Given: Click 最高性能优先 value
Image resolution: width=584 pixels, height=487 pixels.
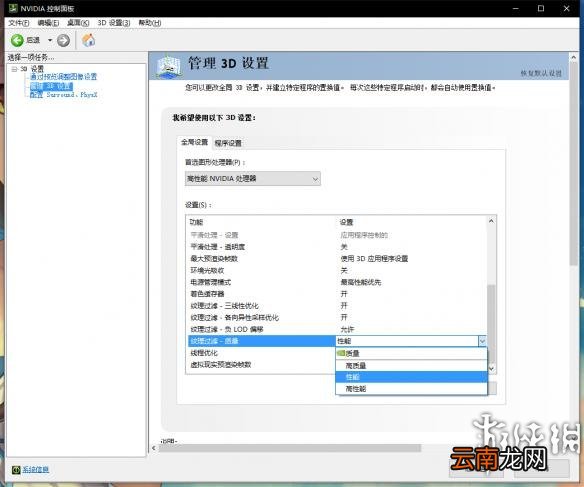Looking at the screenshot, I should pyautogui.click(x=361, y=282).
